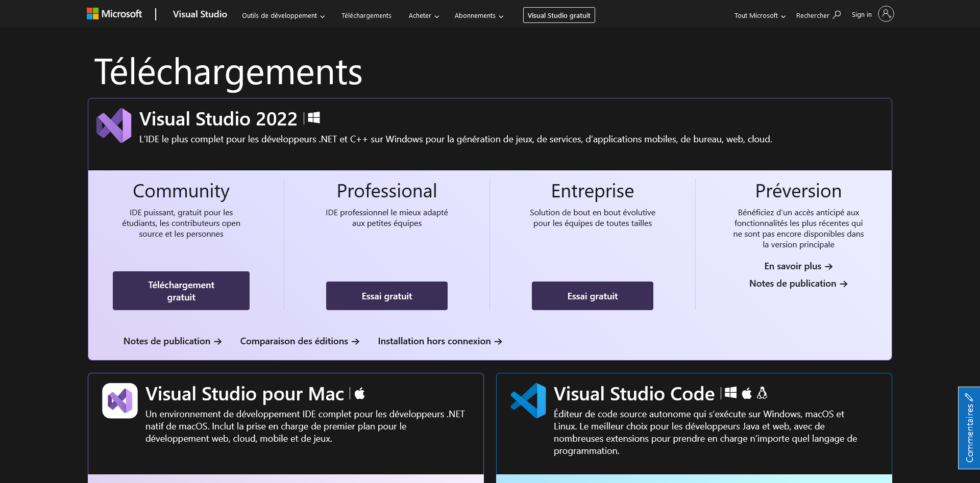Open Rechercher search
Image resolution: width=980 pixels, height=483 pixels.
tap(818, 15)
